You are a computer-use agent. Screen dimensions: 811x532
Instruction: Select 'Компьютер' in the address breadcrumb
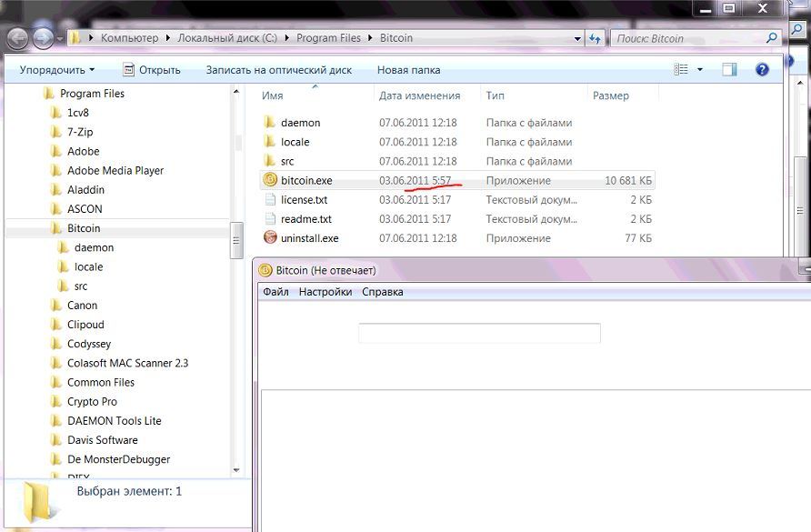[x=129, y=38]
